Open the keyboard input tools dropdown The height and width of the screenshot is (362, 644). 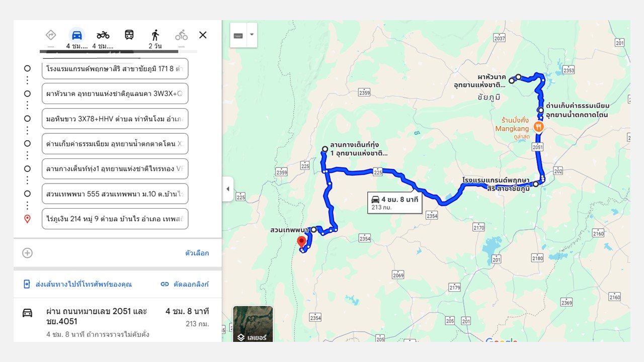244,35
